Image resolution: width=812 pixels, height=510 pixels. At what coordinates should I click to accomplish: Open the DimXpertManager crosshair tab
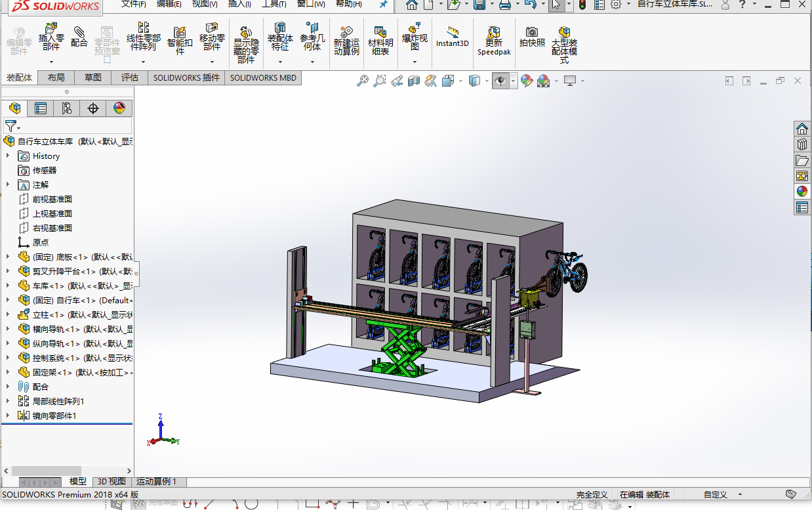pyautogui.click(x=93, y=108)
